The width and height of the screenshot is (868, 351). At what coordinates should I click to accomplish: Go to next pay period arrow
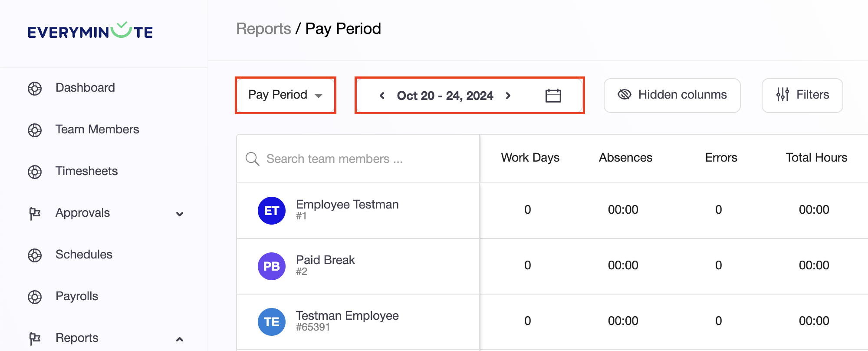(x=508, y=96)
